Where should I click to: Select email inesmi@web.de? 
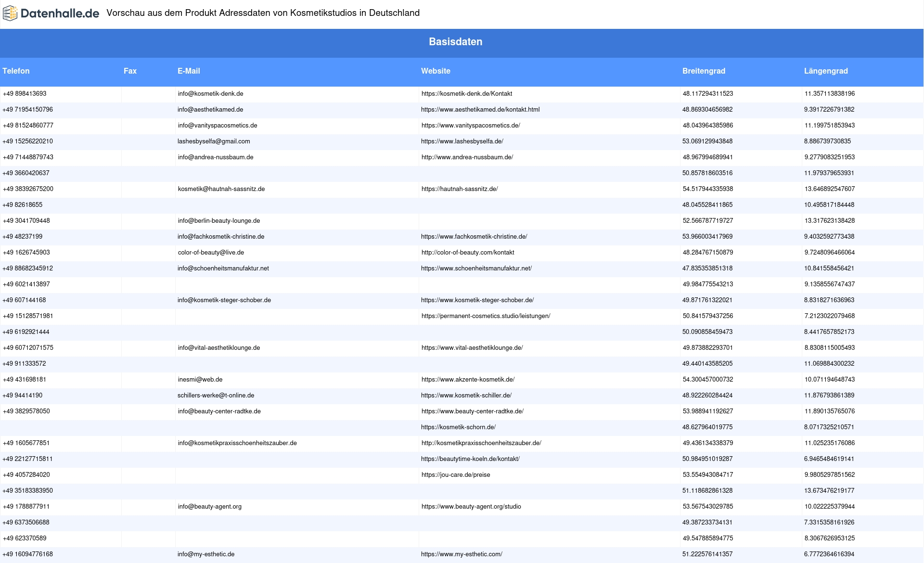200,380
